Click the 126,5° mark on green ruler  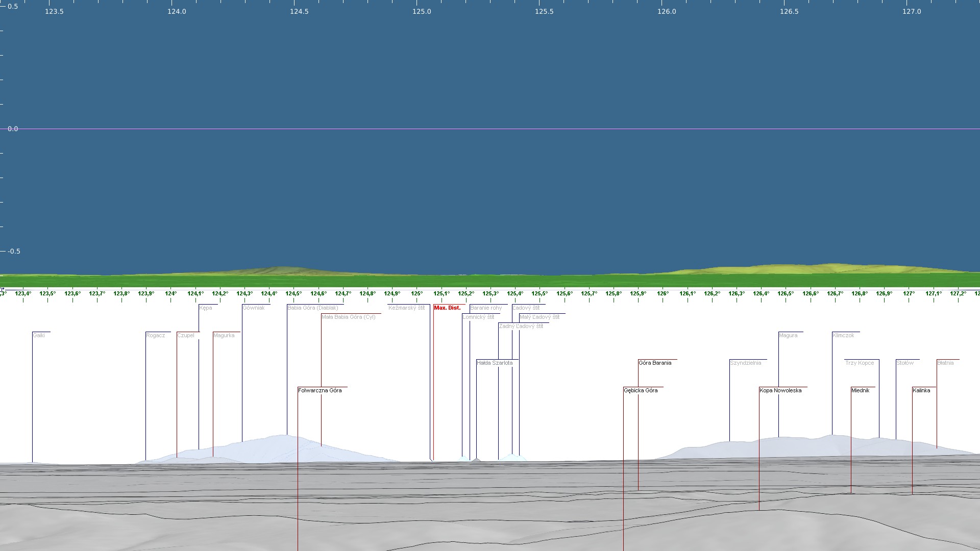[x=786, y=293]
